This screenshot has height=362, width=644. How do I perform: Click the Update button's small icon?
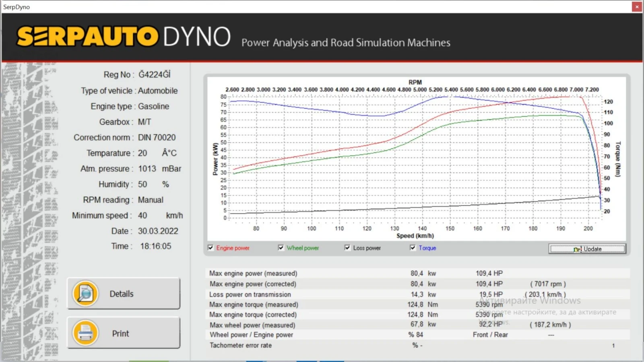[x=578, y=249]
